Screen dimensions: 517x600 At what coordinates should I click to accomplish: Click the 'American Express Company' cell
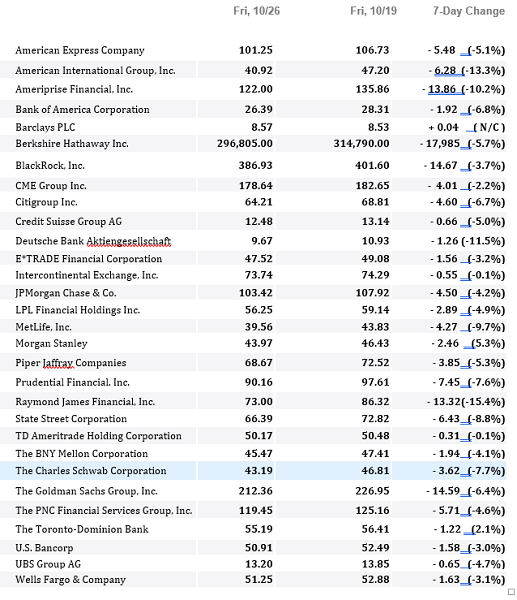(80, 51)
